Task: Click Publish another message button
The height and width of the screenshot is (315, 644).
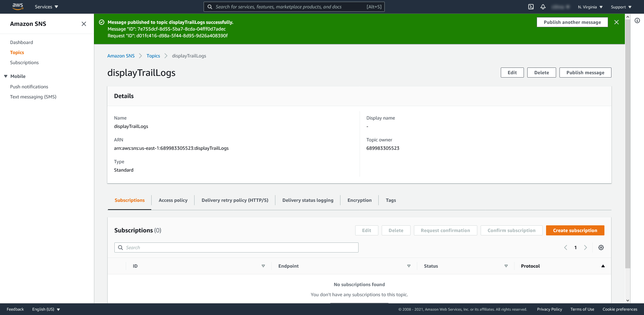Action: [572, 22]
